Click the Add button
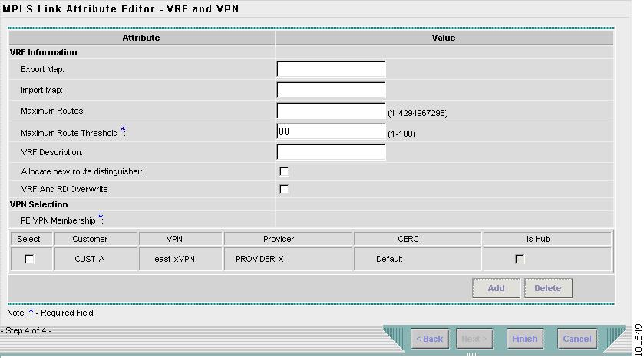 point(496,288)
